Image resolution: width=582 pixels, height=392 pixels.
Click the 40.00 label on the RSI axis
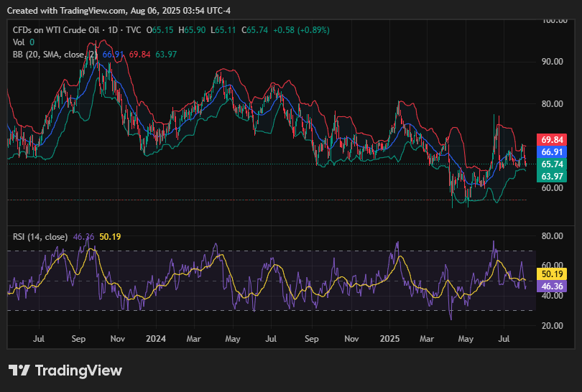coord(553,296)
